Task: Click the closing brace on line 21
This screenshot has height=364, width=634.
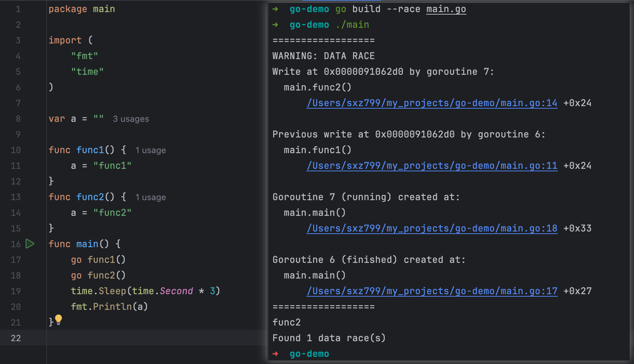Action: tap(51, 323)
